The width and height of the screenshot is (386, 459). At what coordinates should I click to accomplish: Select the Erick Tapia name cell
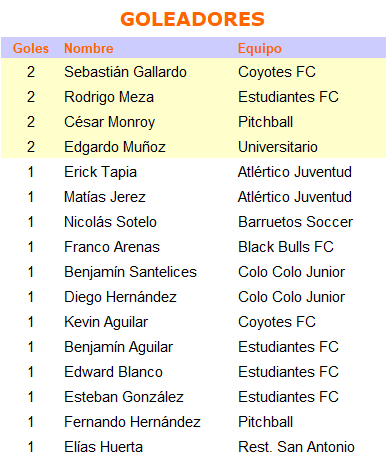pyautogui.click(x=100, y=172)
